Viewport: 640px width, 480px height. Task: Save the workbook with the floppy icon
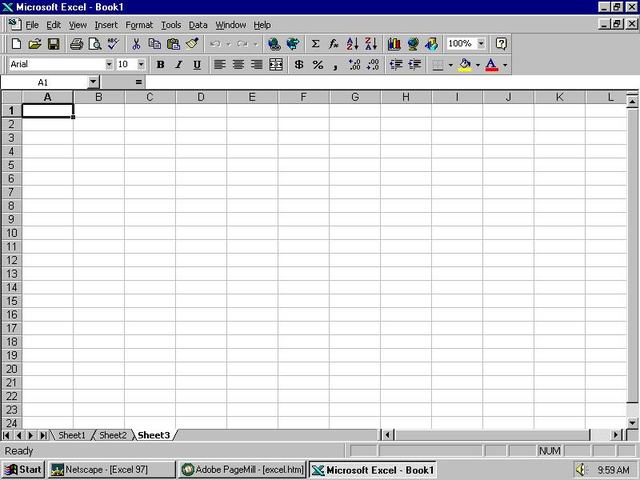pyautogui.click(x=53, y=44)
